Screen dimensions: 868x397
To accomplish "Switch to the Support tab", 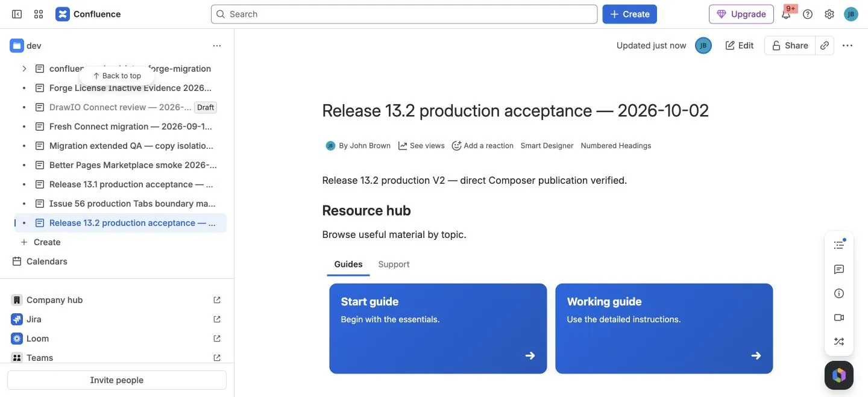I will [x=394, y=264].
